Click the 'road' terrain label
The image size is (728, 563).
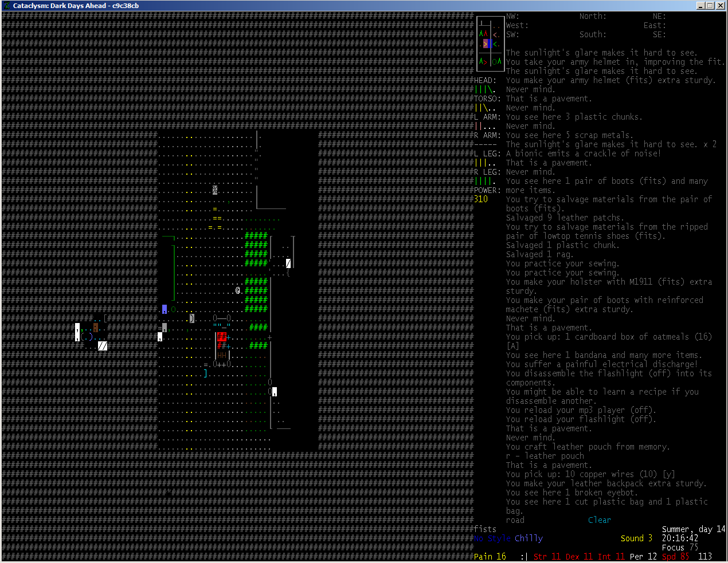(515, 520)
